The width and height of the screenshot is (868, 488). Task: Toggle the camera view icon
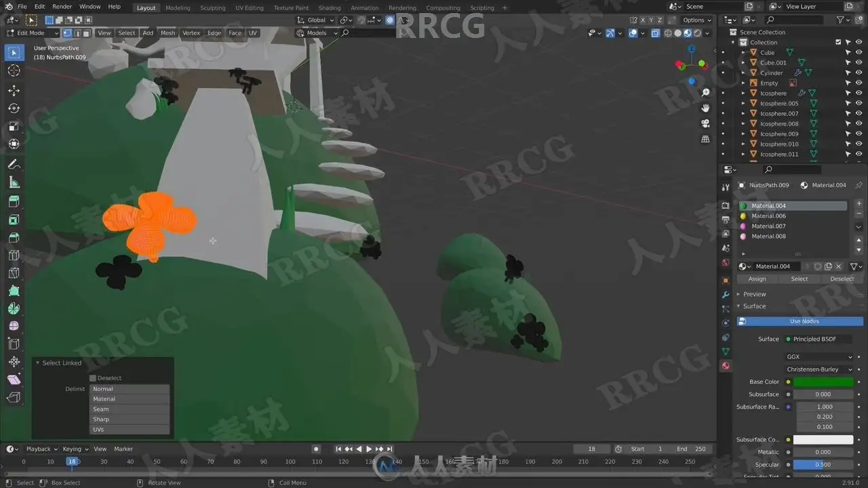706,123
